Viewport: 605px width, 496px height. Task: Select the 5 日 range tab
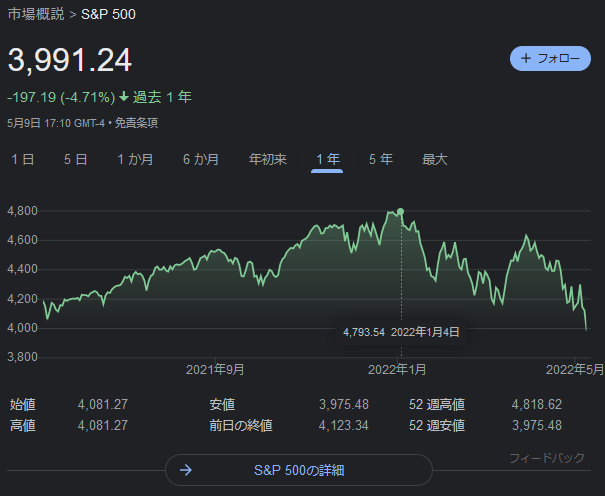click(76, 159)
